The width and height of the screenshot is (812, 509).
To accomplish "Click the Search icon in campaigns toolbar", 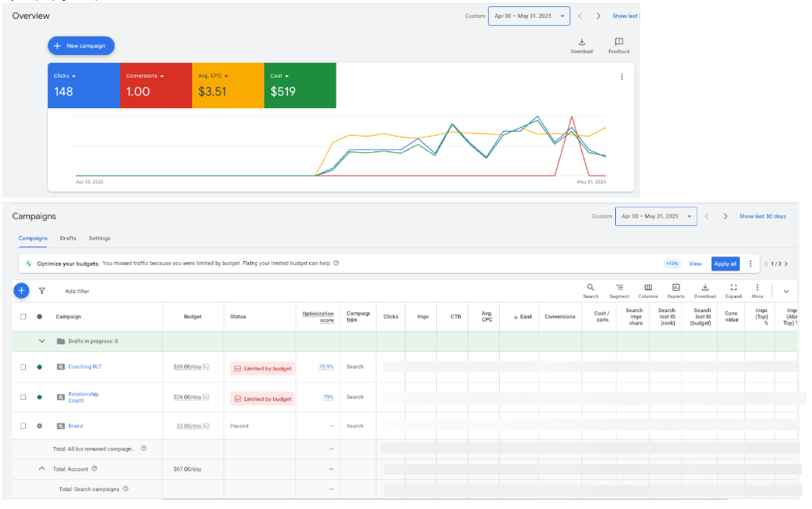I will pyautogui.click(x=591, y=288).
